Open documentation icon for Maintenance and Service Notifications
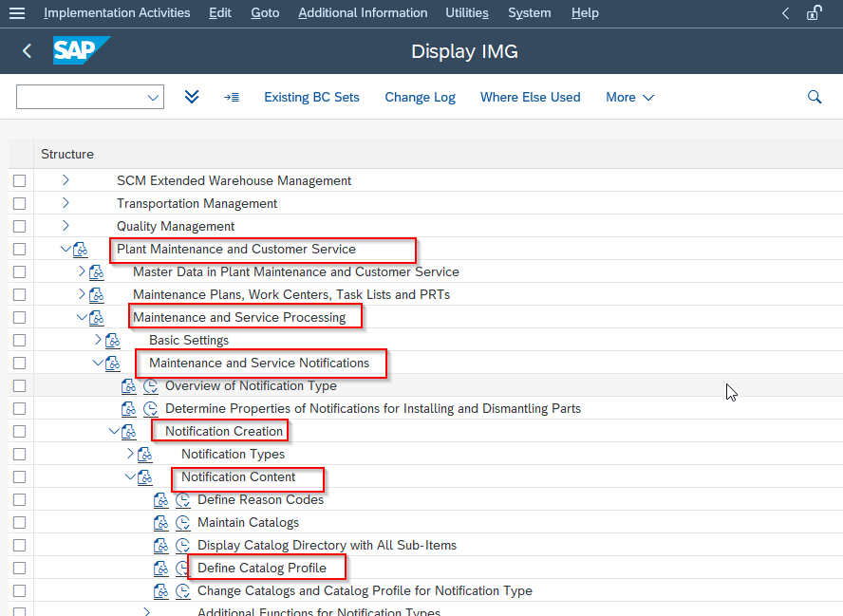 tap(113, 364)
